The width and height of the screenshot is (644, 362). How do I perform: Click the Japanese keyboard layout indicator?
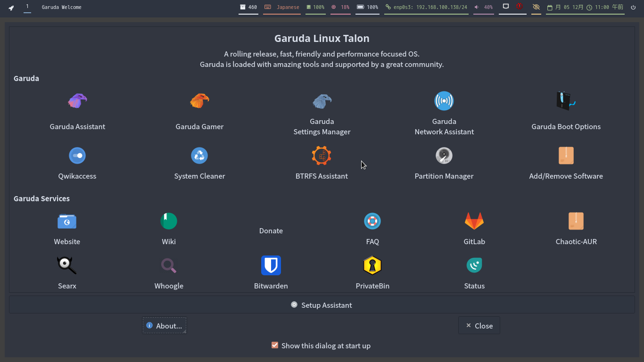(x=282, y=8)
